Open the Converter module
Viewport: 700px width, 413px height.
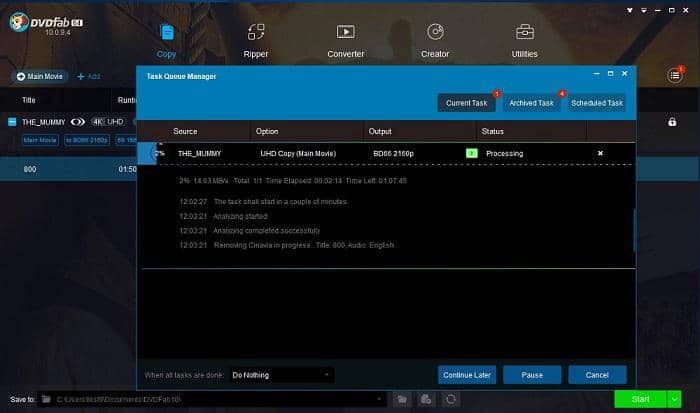[x=346, y=41]
